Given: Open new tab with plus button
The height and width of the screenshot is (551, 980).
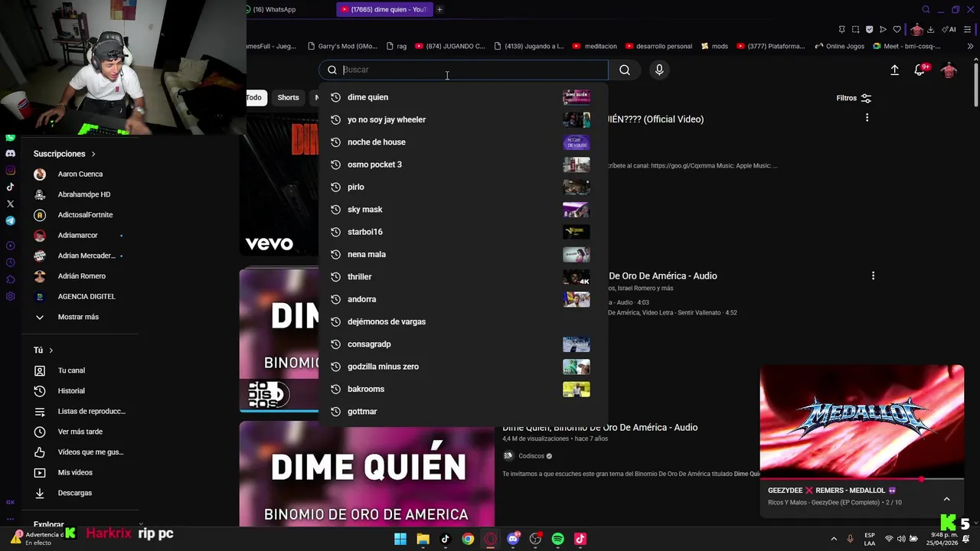Looking at the screenshot, I should click(x=439, y=9).
